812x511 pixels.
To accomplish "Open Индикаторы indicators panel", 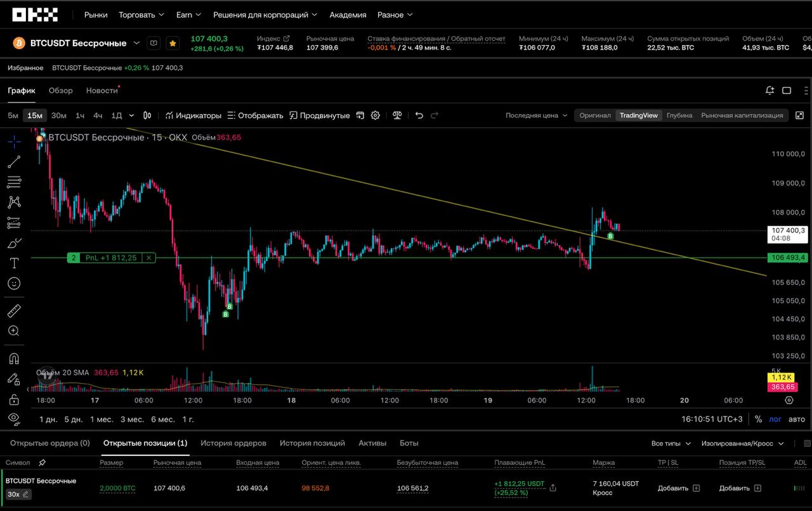I will pyautogui.click(x=193, y=116).
